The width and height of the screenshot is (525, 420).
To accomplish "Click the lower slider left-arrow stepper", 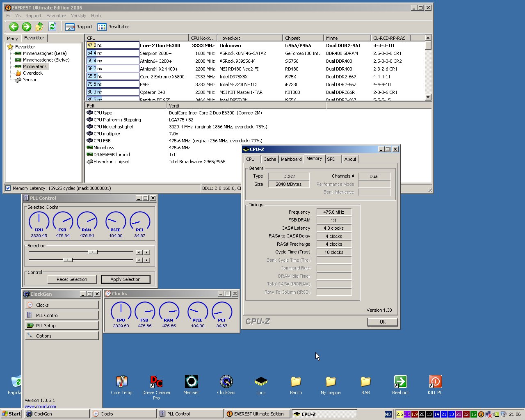I will tap(139, 260).
